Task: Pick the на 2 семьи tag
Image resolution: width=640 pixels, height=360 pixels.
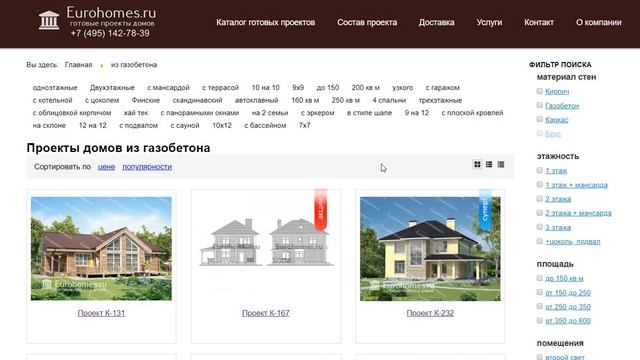Action: pyautogui.click(x=270, y=113)
